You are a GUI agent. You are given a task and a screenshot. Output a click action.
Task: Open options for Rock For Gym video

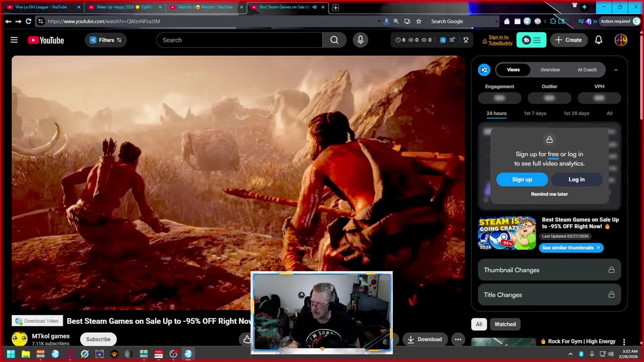[624, 342]
